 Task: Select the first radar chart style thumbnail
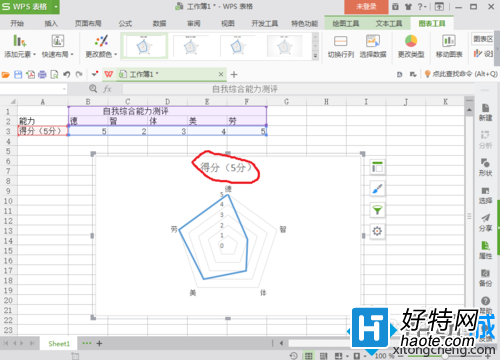[144, 46]
